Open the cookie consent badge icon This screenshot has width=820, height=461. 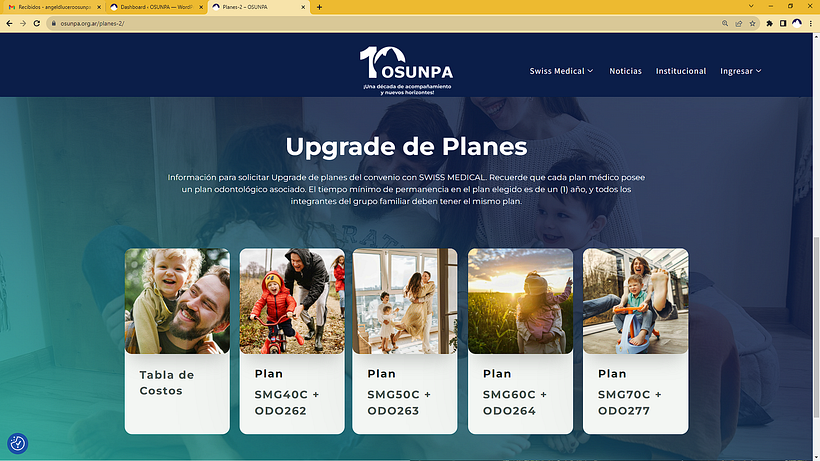tap(17, 443)
